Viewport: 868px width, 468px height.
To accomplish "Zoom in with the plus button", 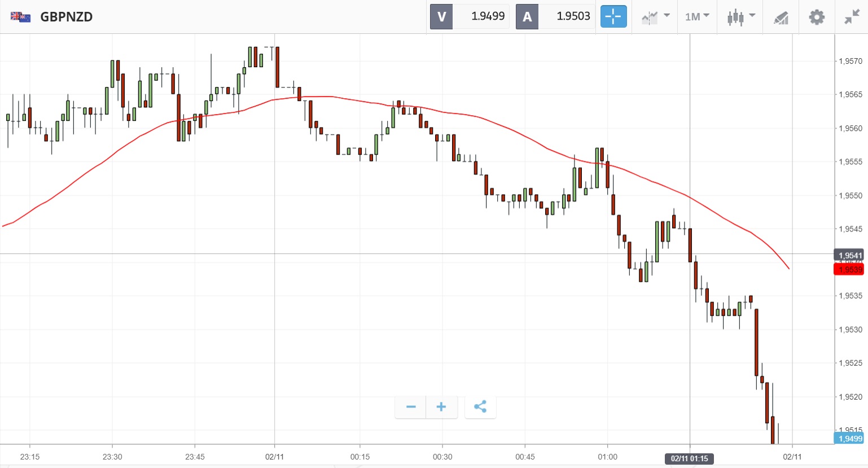I will click(441, 407).
